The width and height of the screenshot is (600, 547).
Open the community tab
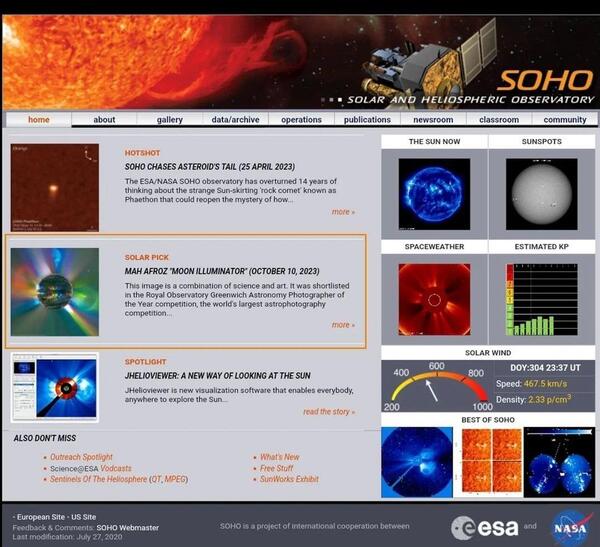pyautogui.click(x=565, y=120)
